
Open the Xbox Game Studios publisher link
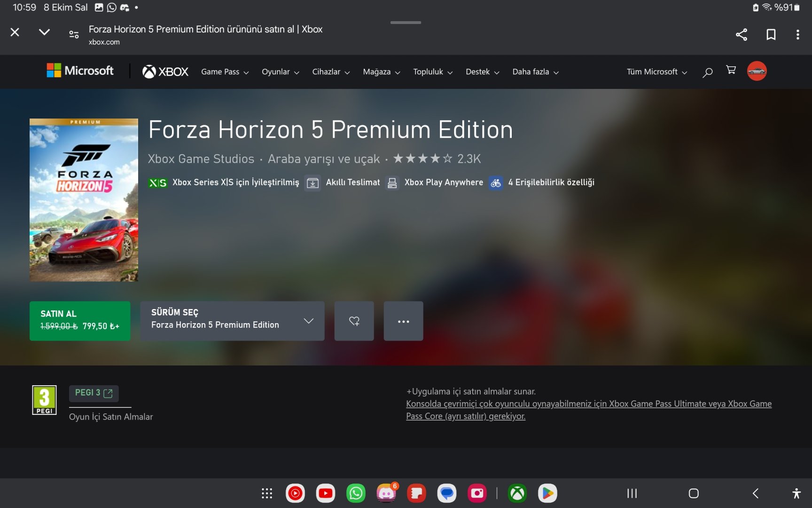point(201,159)
